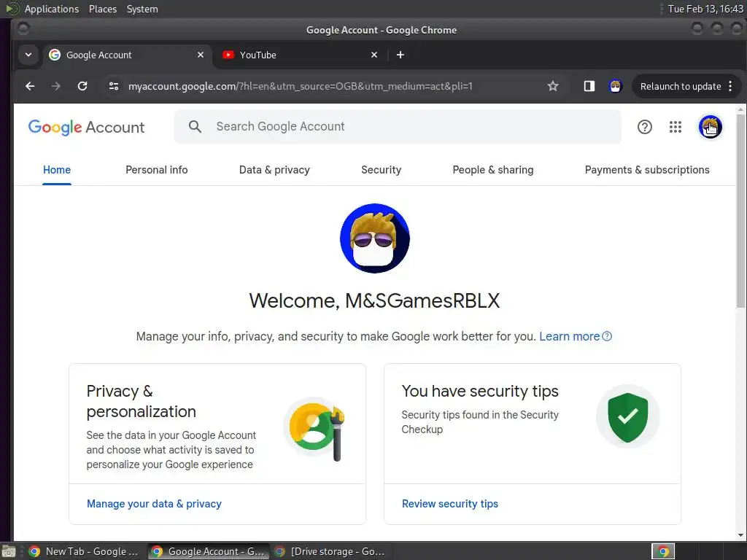Open the Data & privacy tab
This screenshot has height=560, width=747.
click(x=274, y=170)
